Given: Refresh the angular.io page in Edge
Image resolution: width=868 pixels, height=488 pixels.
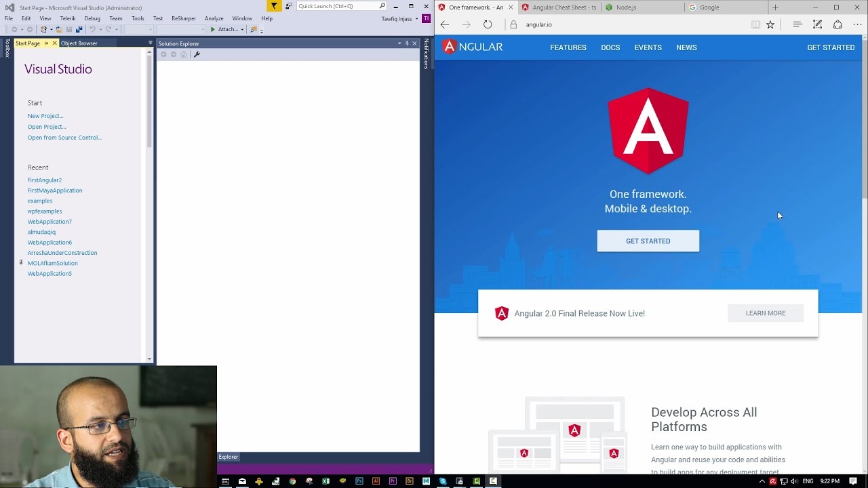Looking at the screenshot, I should click(488, 24).
